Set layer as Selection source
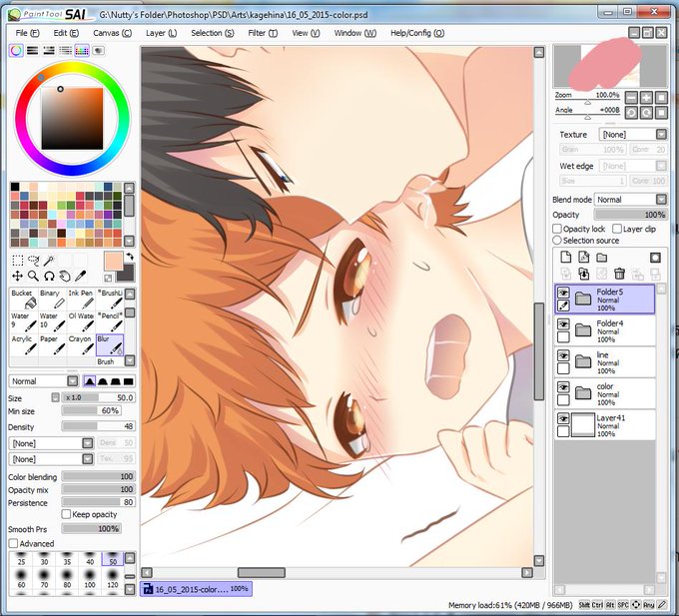Viewport: 679px width, 616px height. [x=557, y=241]
